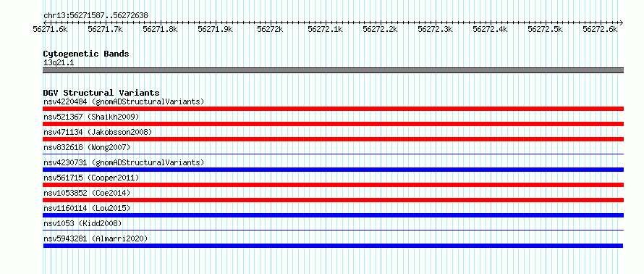Click the 56272.6k ruler tick label
This screenshot has width=644, height=274.
coord(601,30)
